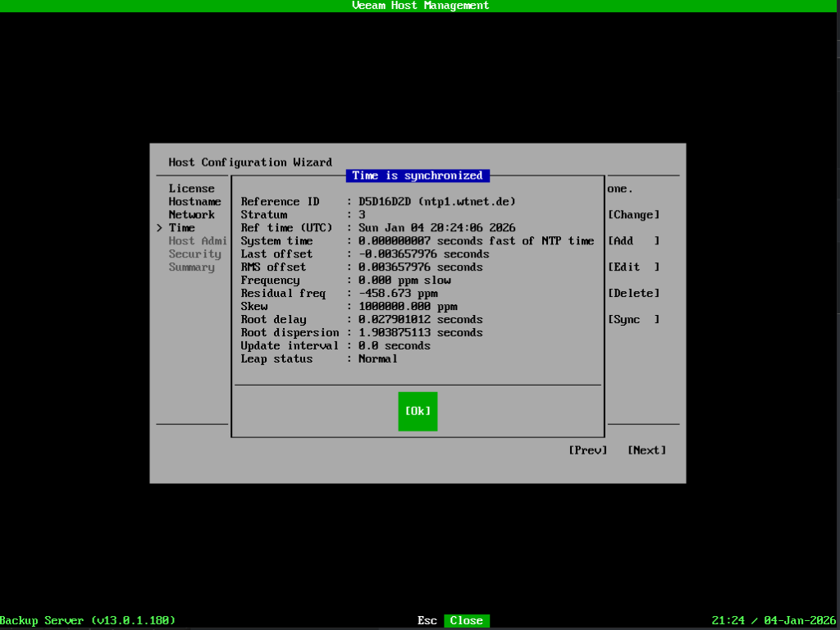The image size is (840, 630).
Task: Select the Time wizard step
Action: tap(181, 228)
